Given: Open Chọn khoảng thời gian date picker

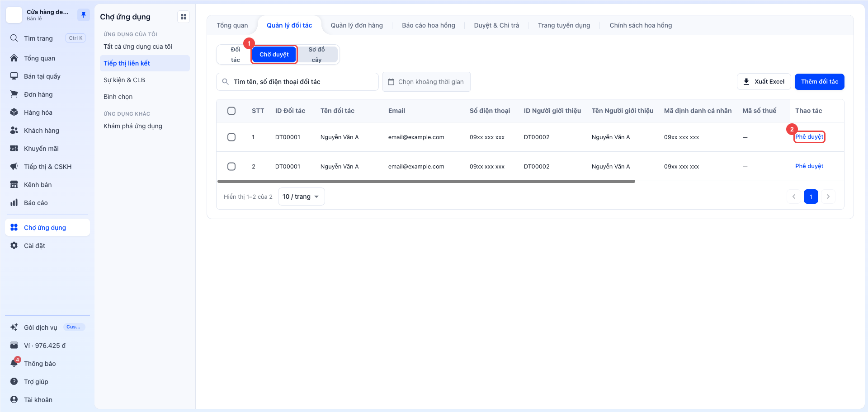Looking at the screenshot, I should click(426, 82).
